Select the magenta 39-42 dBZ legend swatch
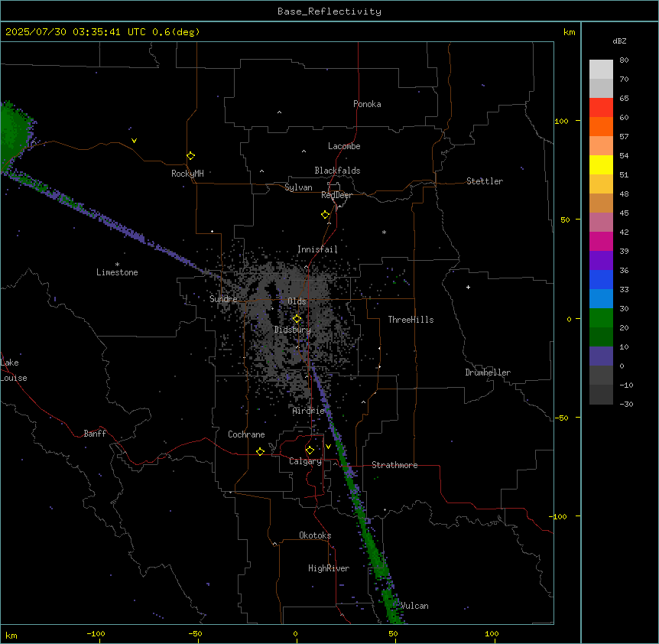 point(601,241)
